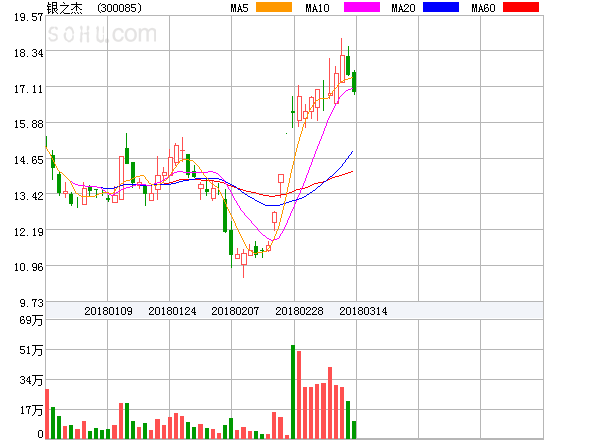Click the 17万 volume axis label
Image resolution: width=600 pixels, height=440 pixels.
(31, 410)
